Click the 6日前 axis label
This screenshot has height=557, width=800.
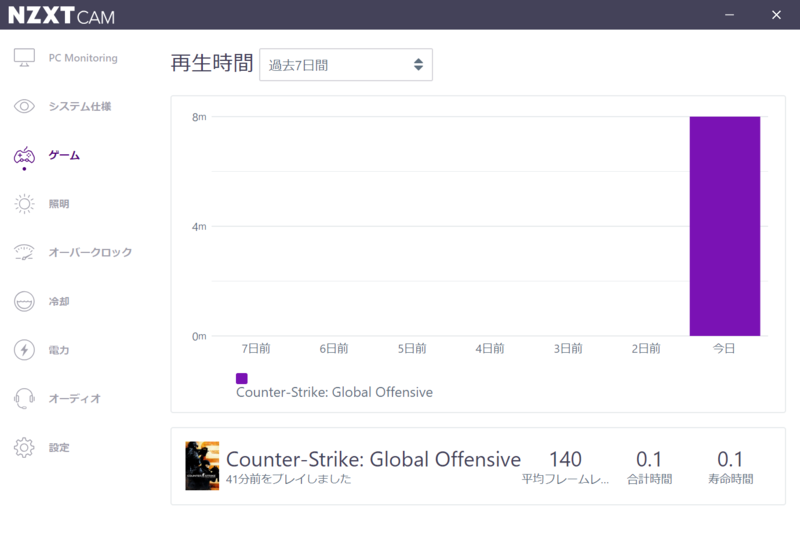[x=334, y=348]
